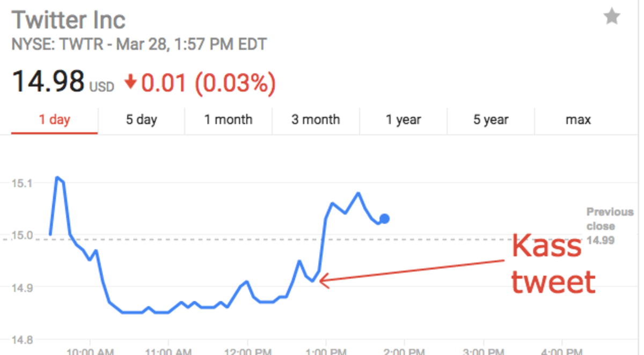Reselect the active 1 day tab
Viewport: 644px width, 355px height.
(54, 120)
